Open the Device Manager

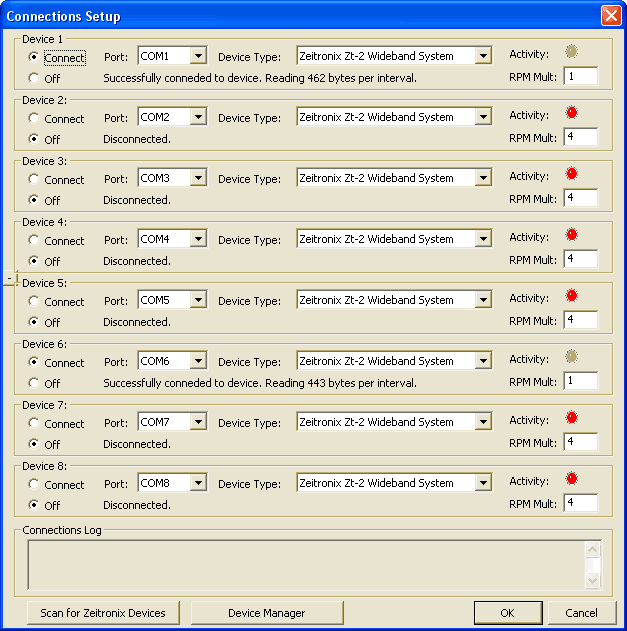tap(266, 613)
